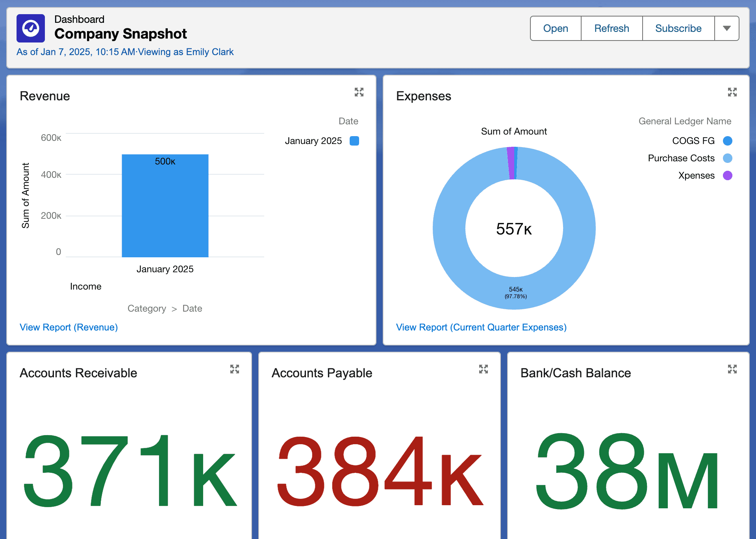Click the purple Xpenses donut slice
Screen dimensions: 756x539
pos(511,163)
